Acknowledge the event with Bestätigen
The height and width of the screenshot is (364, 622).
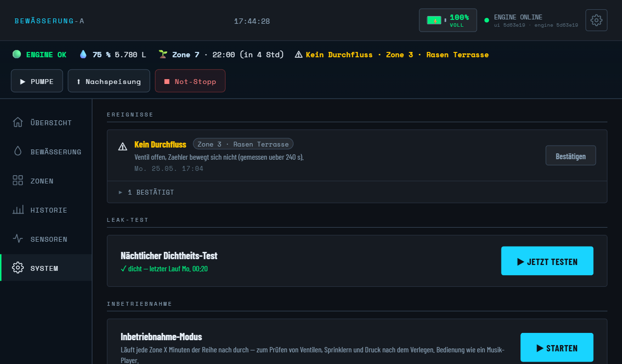click(570, 156)
